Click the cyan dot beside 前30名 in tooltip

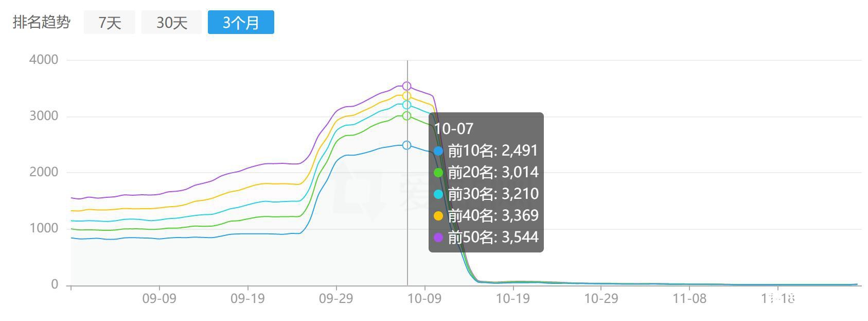(438, 194)
